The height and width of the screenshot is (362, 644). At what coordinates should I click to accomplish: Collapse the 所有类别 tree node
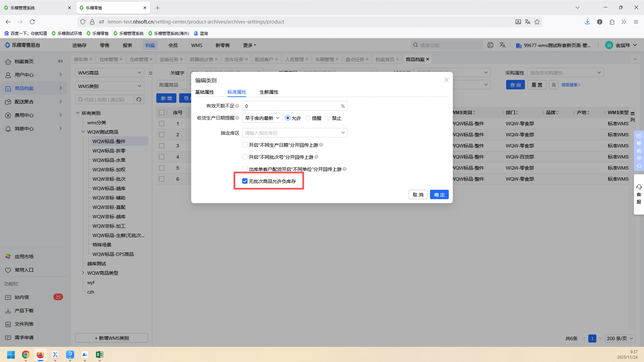click(x=78, y=113)
